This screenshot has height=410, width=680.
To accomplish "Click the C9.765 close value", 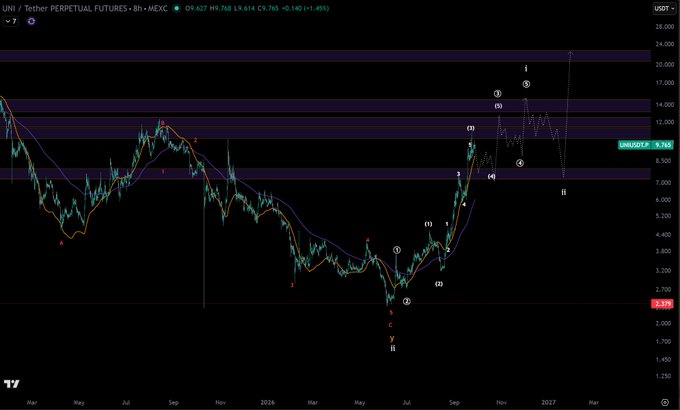I will [x=267, y=8].
